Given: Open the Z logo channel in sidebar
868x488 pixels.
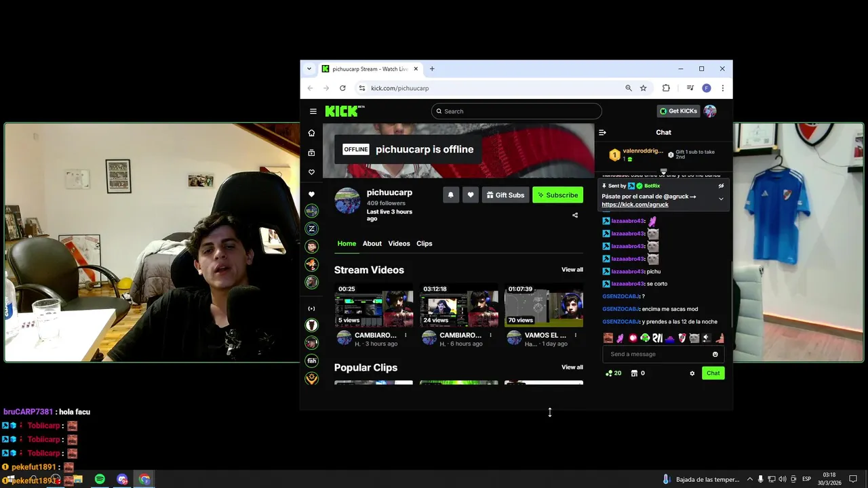Looking at the screenshot, I should coord(312,228).
